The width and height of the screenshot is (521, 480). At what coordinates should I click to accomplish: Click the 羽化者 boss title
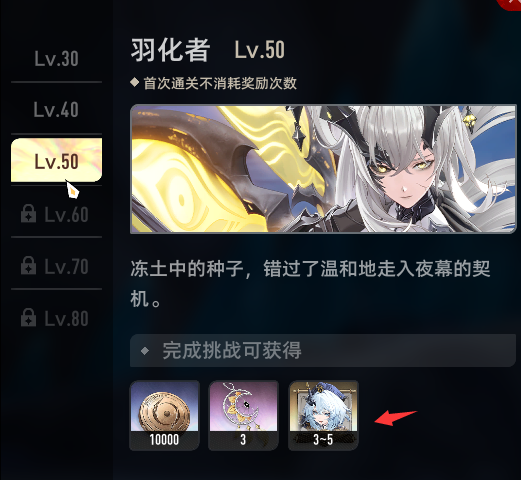pyautogui.click(x=170, y=50)
